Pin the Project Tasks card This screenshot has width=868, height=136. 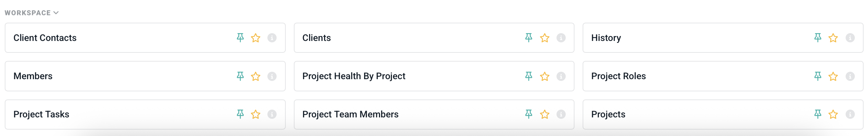(240, 114)
